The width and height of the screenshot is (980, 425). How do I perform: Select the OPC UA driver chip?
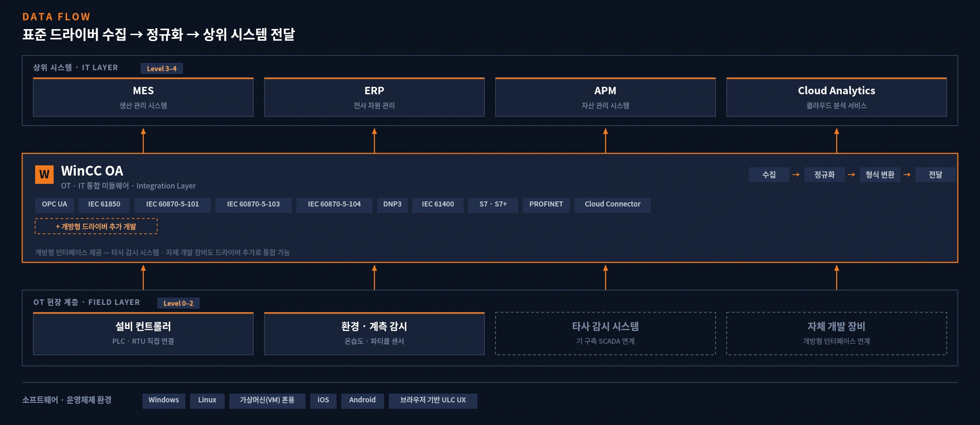tap(55, 204)
